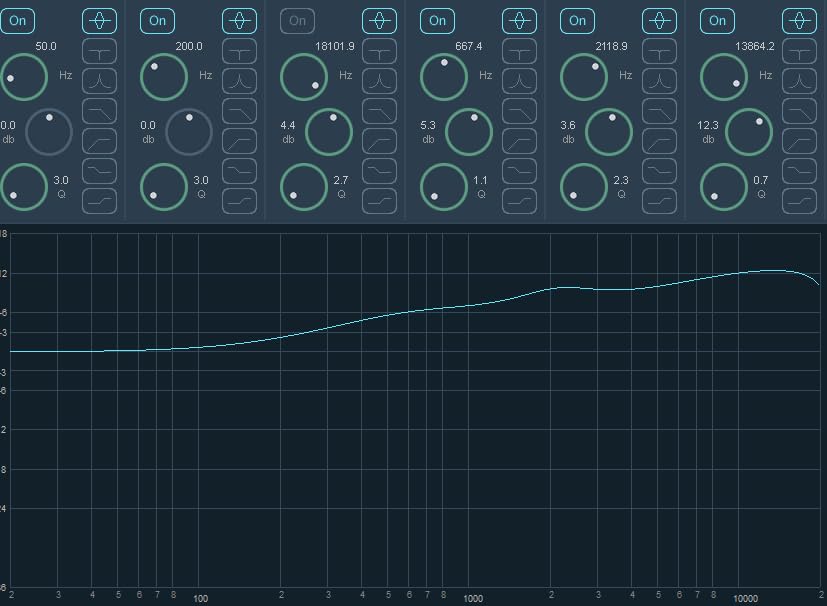Screen dimensions: 827x606
Task: Select the bell filter icon on the 18101.9 Hz band
Action: [380, 21]
